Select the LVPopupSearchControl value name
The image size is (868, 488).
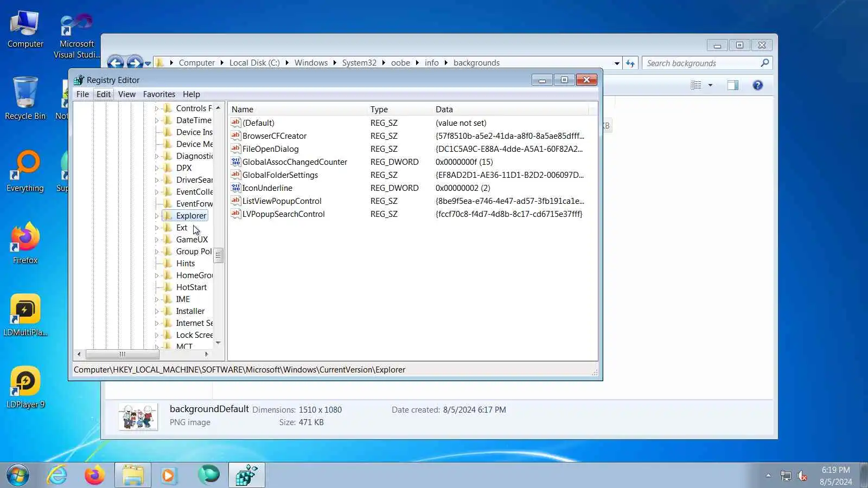[x=283, y=214]
